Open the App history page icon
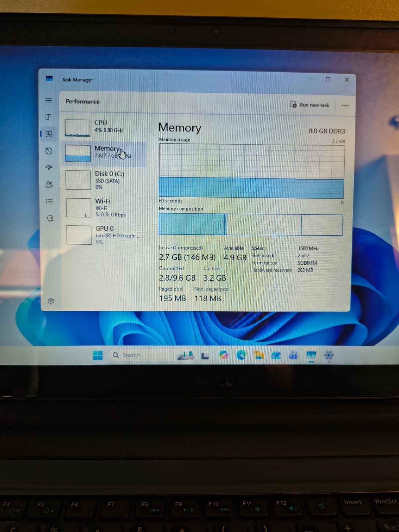Viewport: 399px width, 532px height. coord(49,151)
